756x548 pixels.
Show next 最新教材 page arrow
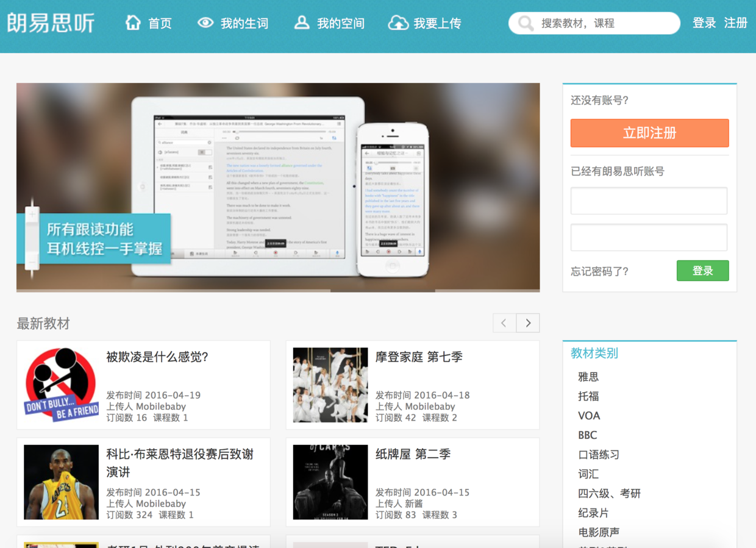(x=528, y=323)
